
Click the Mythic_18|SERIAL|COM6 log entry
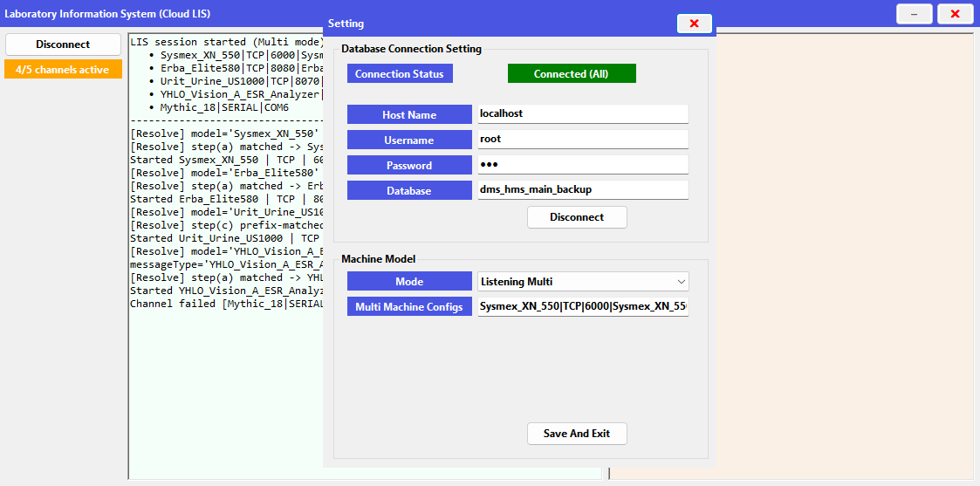224,107
